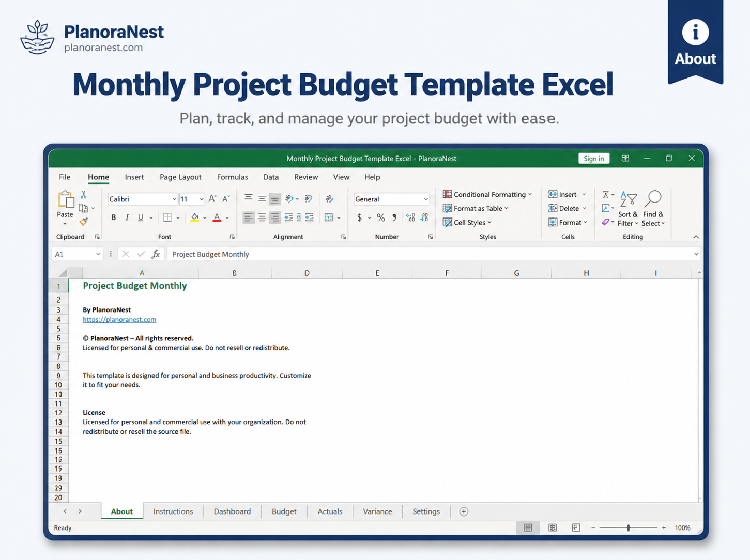The width and height of the screenshot is (750, 560).
Task: Click the Fill down icon in Editing
Action: (605, 208)
